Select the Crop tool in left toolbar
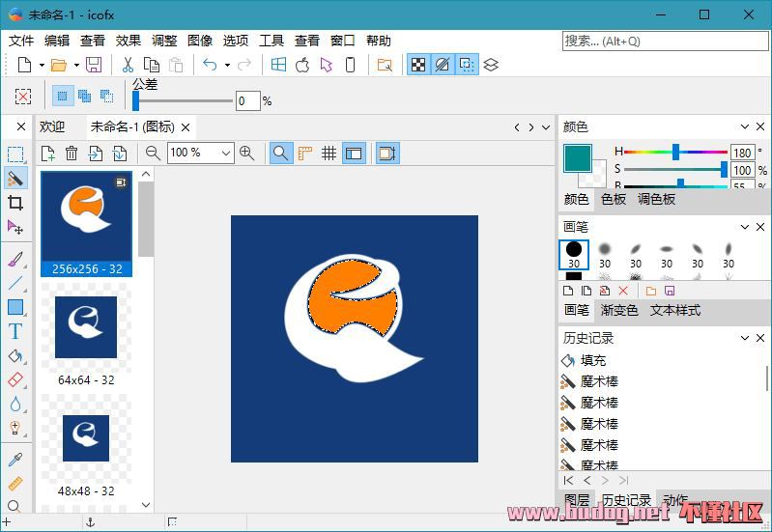The height and width of the screenshot is (532, 772). point(15,203)
